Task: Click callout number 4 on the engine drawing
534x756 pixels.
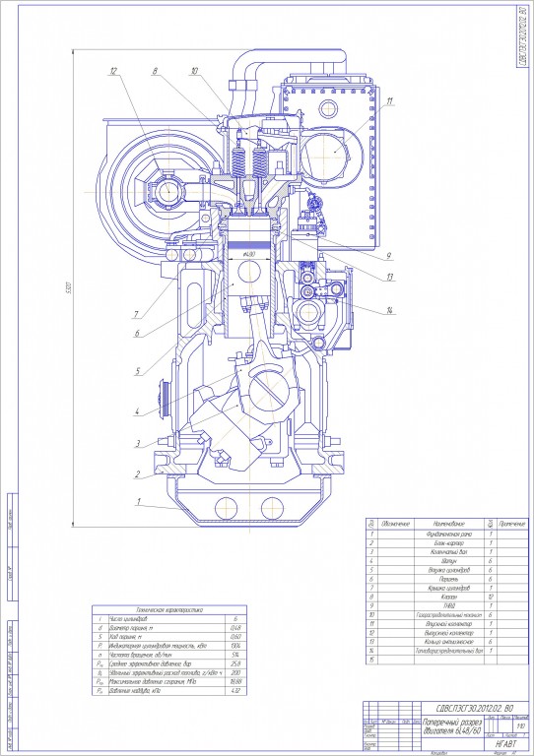Action: click(137, 412)
